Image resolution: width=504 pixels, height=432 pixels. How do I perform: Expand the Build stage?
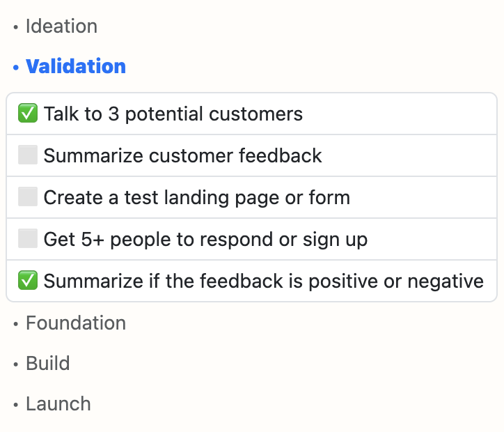tap(48, 364)
